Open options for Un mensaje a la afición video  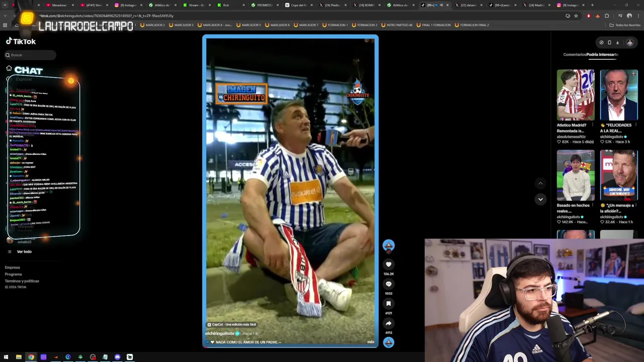(x=635, y=205)
